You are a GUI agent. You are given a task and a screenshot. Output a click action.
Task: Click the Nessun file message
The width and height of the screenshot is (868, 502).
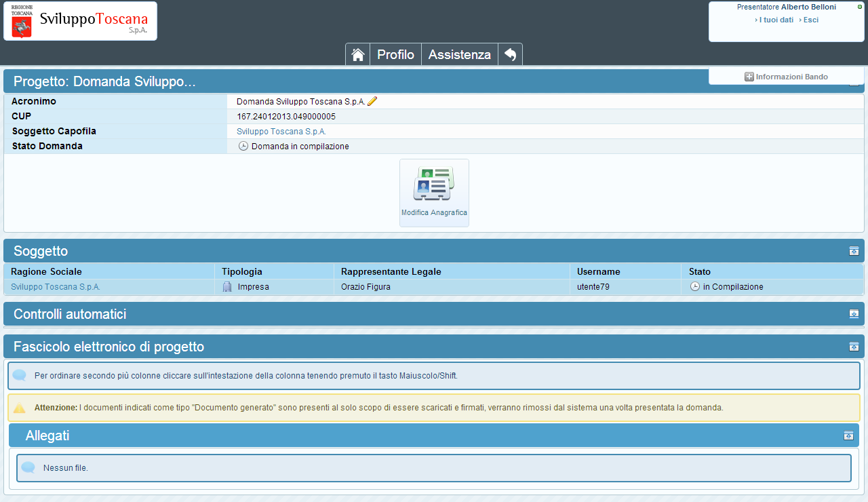pyautogui.click(x=66, y=467)
